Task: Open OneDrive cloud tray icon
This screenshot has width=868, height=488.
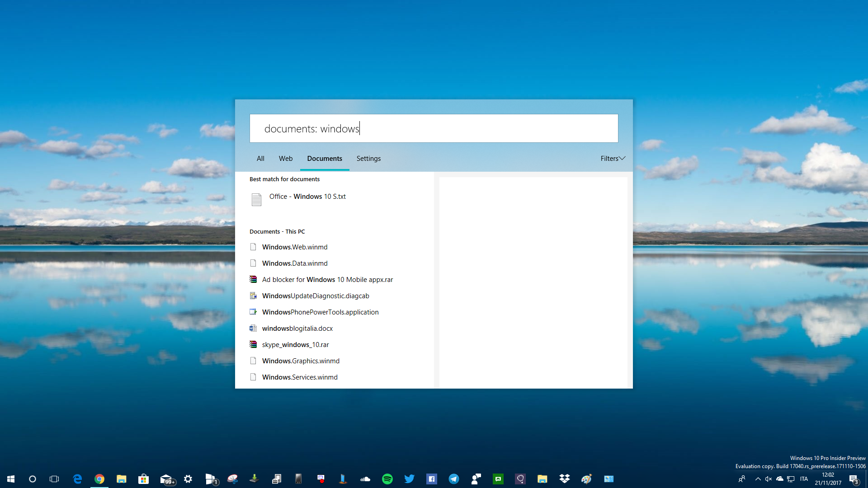Action: click(780, 479)
